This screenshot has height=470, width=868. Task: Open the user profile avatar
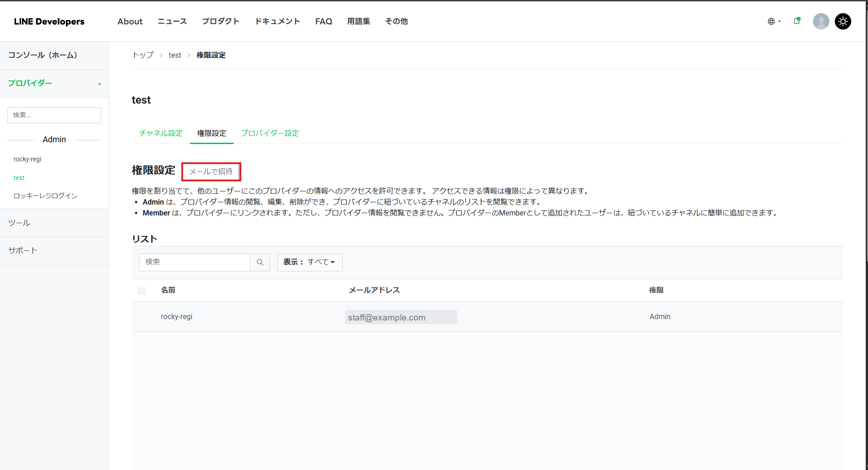click(821, 21)
